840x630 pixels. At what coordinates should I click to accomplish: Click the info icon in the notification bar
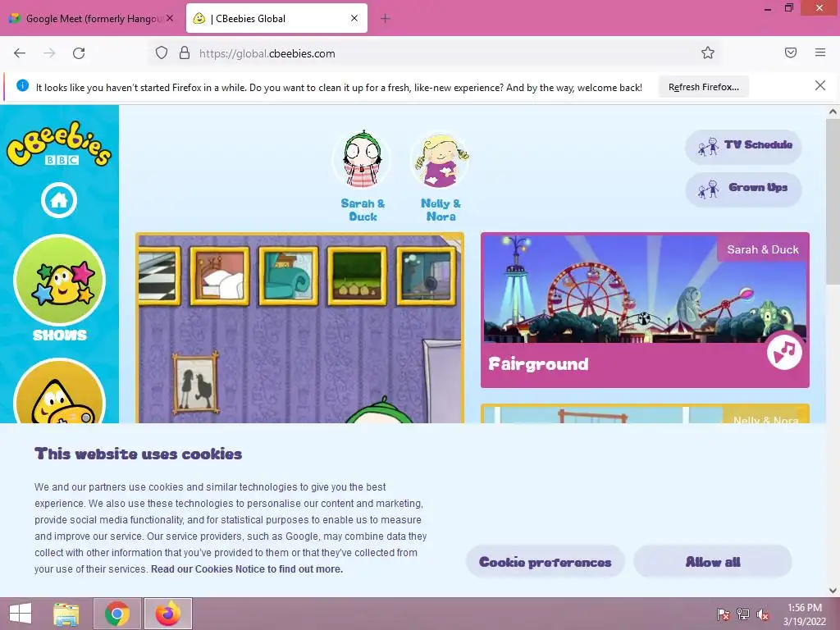pos(22,85)
